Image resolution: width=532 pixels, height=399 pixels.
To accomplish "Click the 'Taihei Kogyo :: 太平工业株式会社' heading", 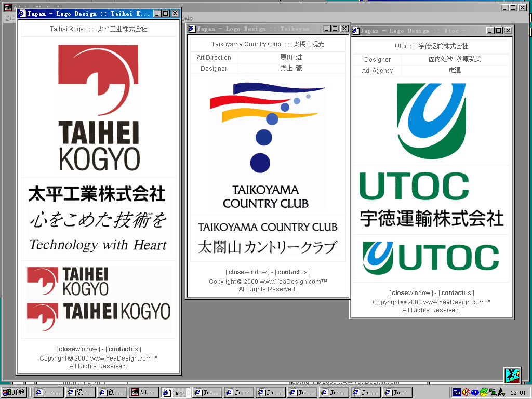I will 98,29.
